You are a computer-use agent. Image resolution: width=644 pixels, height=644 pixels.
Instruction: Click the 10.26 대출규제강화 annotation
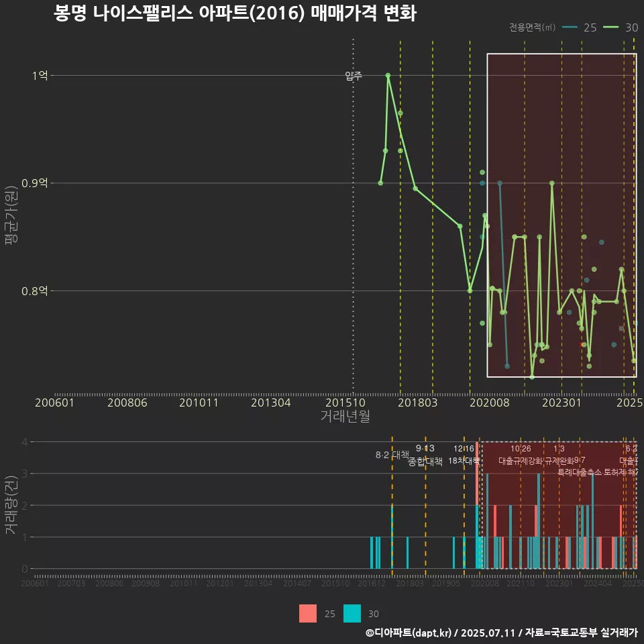(521, 455)
